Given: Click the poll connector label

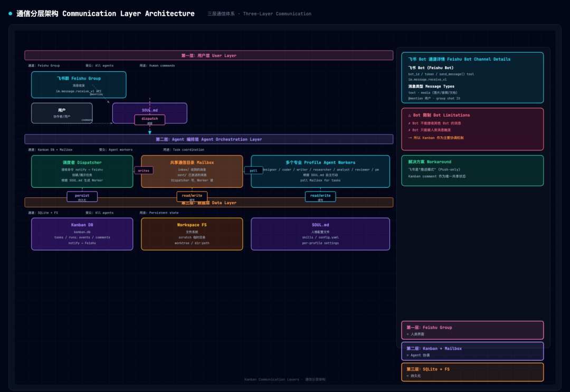Looking at the screenshot, I should pos(253,170).
